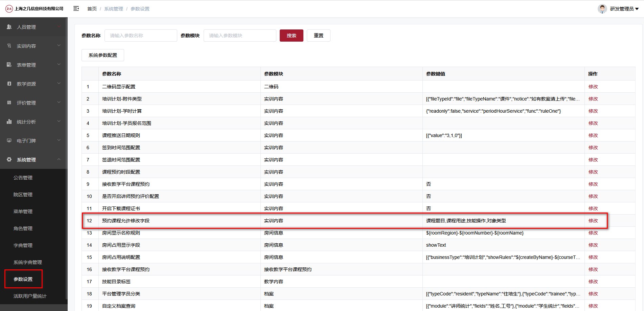
Task: Expand 表单管理 menu chevron
Action: click(59, 64)
